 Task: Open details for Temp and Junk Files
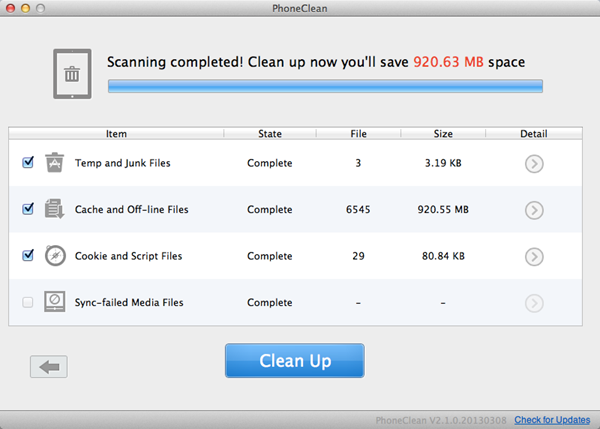pyautogui.click(x=534, y=164)
